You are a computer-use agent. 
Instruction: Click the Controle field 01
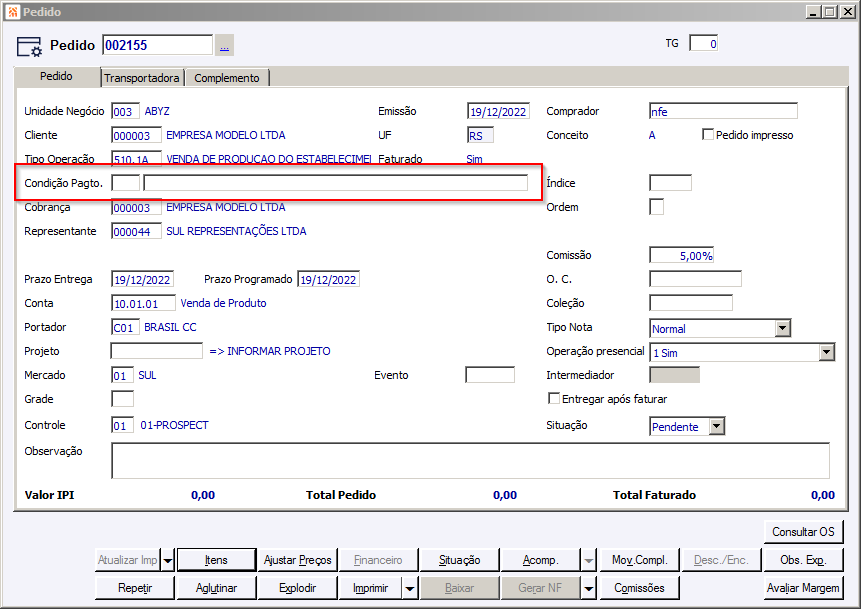pos(122,425)
